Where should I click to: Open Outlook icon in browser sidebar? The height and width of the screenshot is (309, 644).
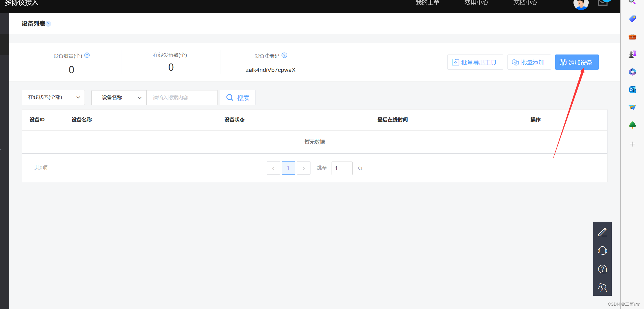tap(632, 90)
